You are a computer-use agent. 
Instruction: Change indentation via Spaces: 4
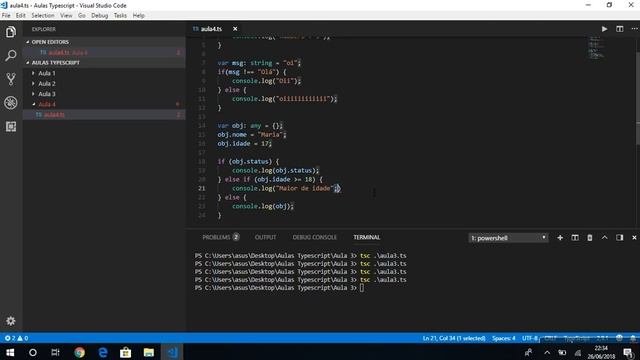[x=504, y=338]
